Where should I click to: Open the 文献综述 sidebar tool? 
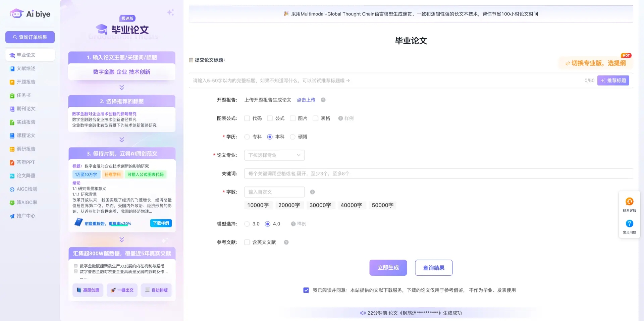25,68
